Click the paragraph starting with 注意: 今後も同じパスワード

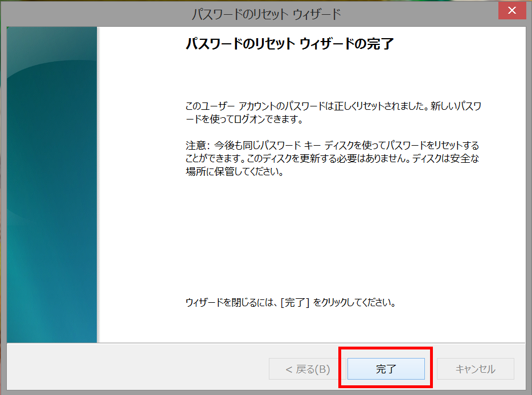pos(333,158)
